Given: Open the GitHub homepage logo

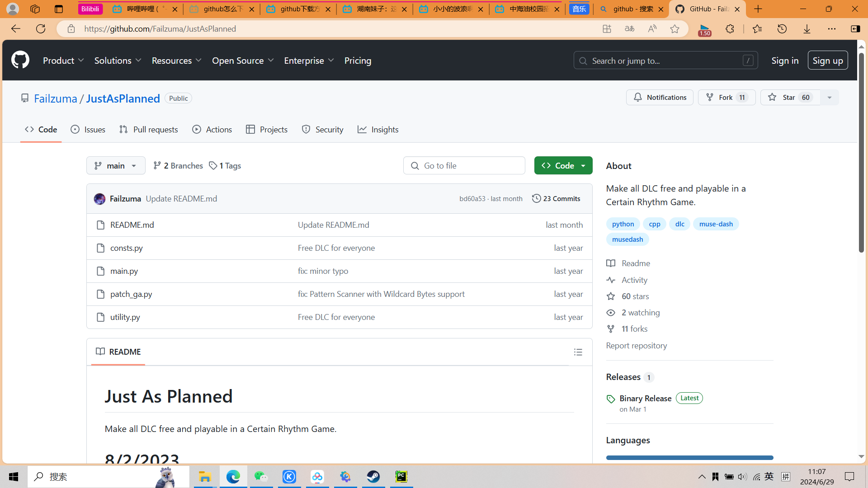Looking at the screenshot, I should [20, 60].
